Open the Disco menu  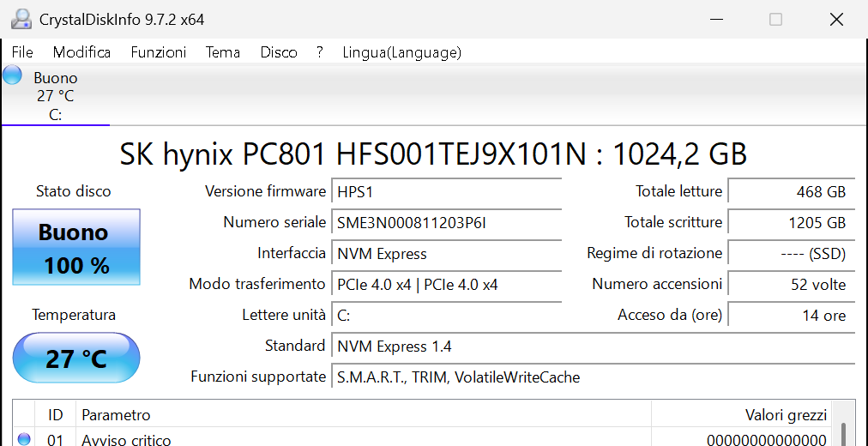(279, 52)
